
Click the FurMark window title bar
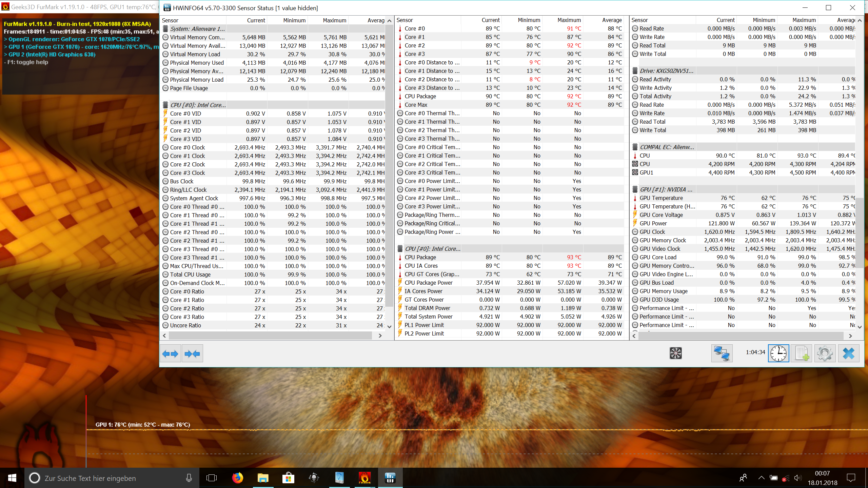[x=80, y=7]
